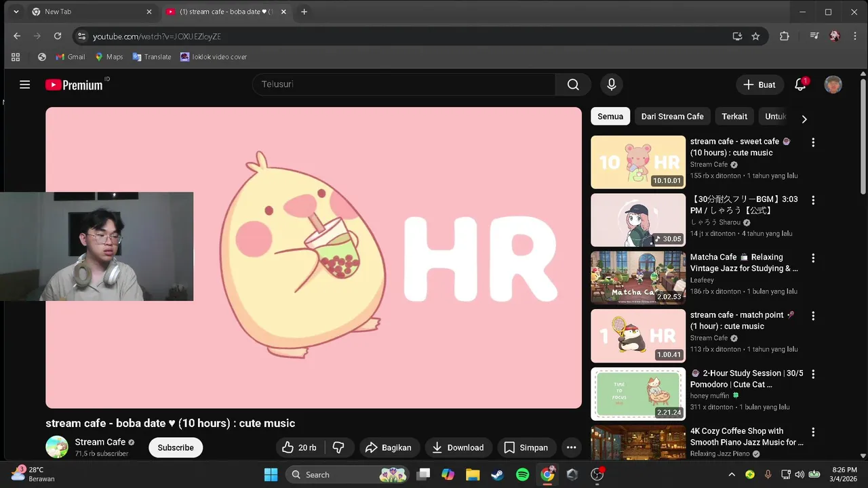Open Chrome extensions puzzle icon
The width and height of the screenshot is (868, 488).
click(x=785, y=36)
